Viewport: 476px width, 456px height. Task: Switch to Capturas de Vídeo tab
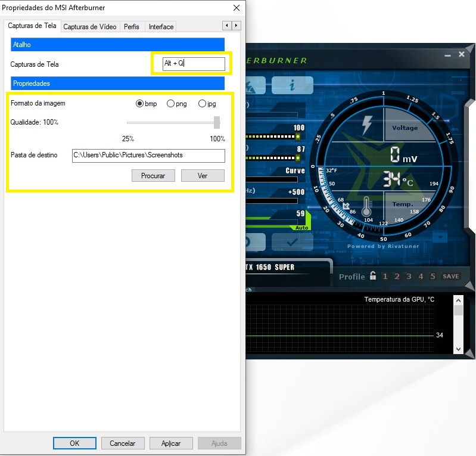pyautogui.click(x=90, y=27)
